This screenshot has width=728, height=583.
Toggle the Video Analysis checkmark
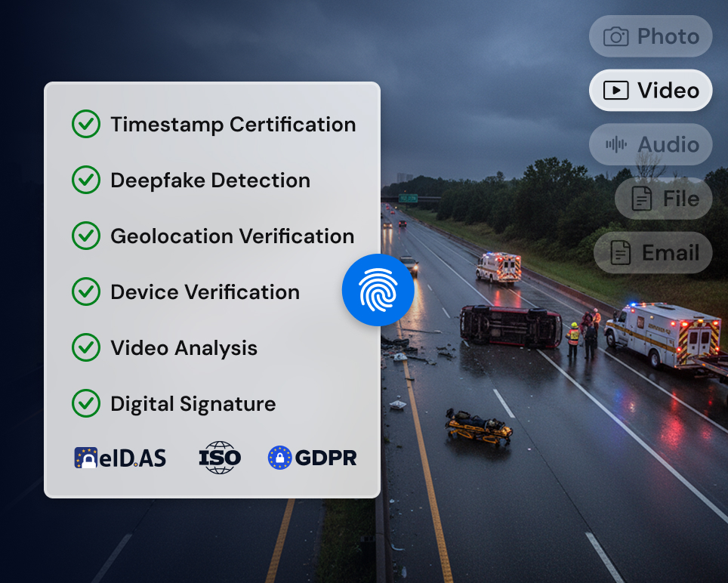pos(85,348)
